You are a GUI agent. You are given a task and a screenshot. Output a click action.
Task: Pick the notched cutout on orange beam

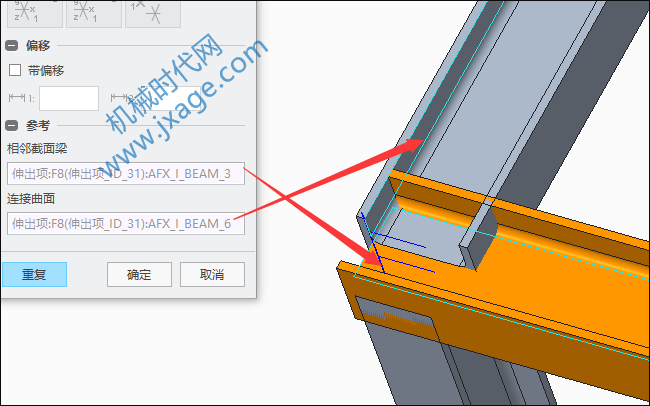481,236
